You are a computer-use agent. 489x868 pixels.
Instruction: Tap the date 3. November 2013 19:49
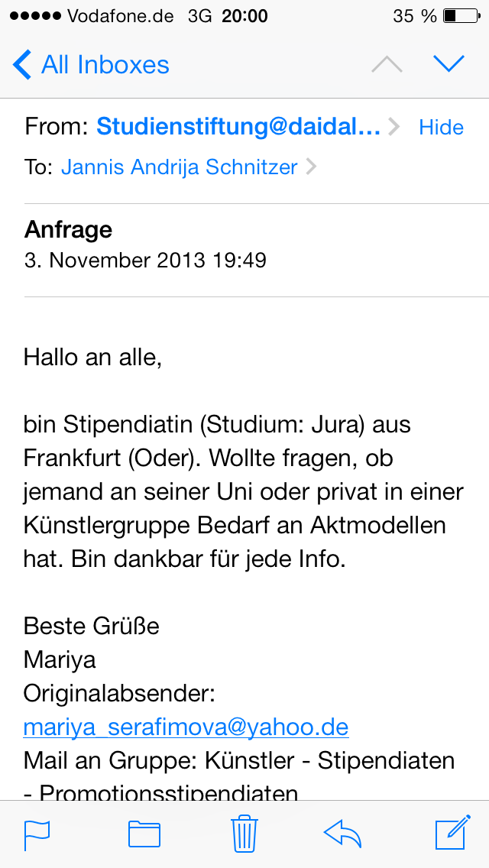tap(145, 260)
